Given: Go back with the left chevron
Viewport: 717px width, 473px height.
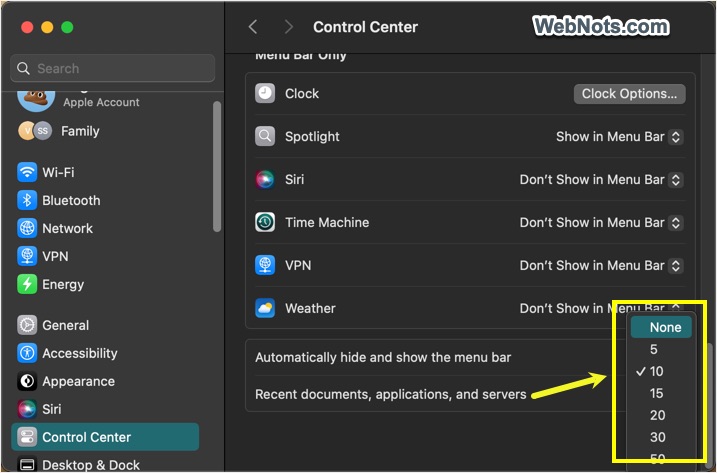Looking at the screenshot, I should [253, 27].
